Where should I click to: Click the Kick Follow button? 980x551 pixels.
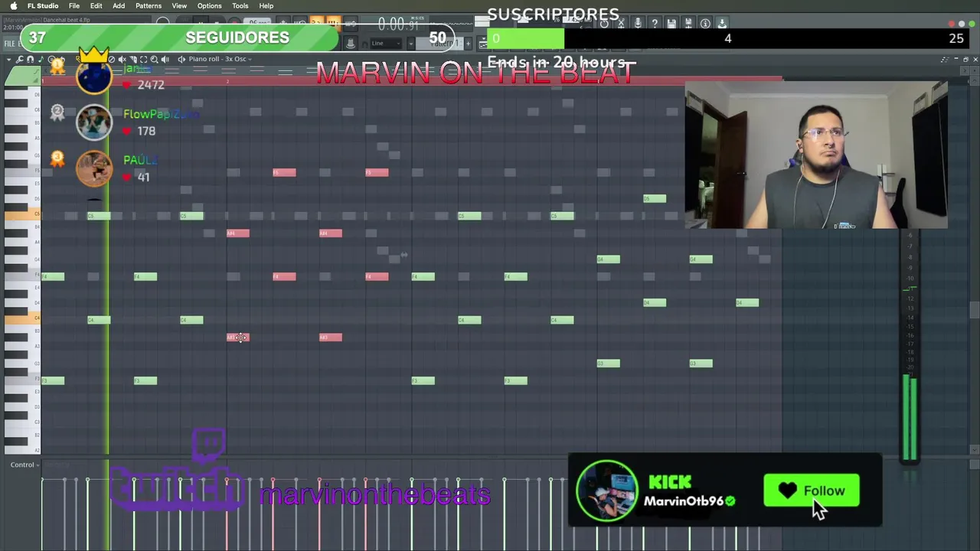pos(811,491)
